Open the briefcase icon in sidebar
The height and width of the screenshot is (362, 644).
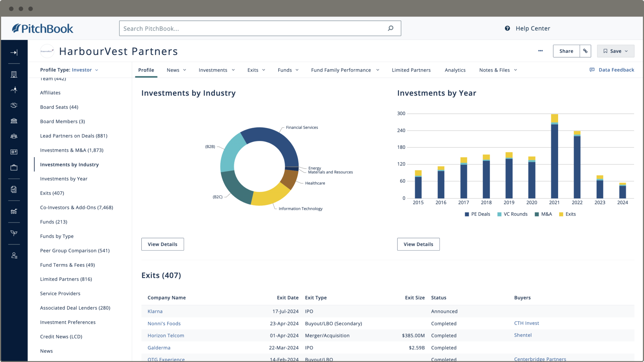14,167
